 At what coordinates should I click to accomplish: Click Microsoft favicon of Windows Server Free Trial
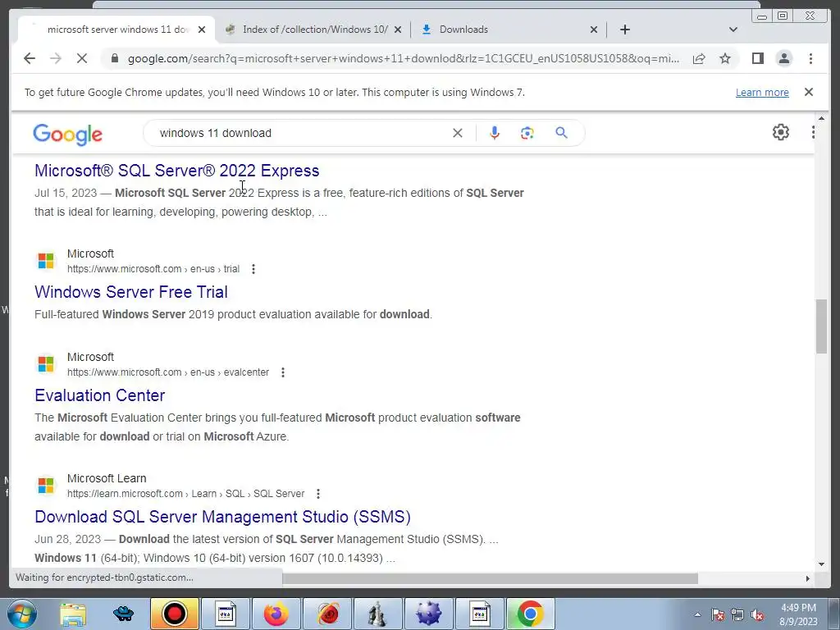point(46,261)
